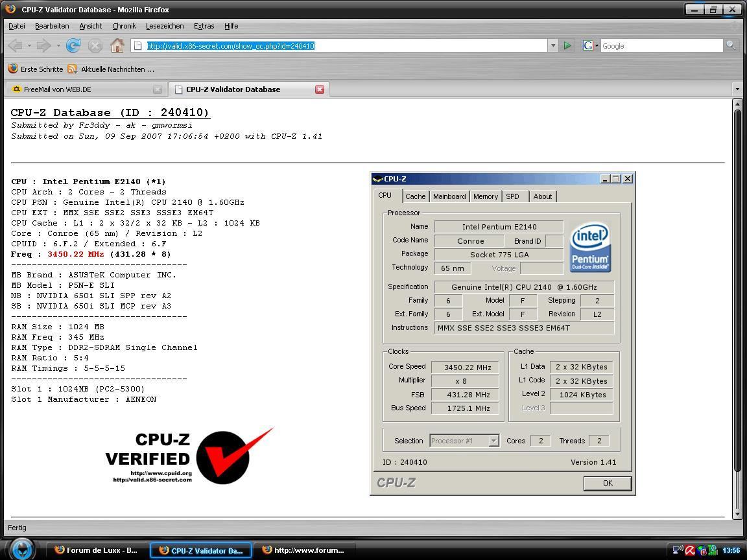Click the CPU-Z Validator taskbar button
The image size is (747, 560).
(200, 550)
